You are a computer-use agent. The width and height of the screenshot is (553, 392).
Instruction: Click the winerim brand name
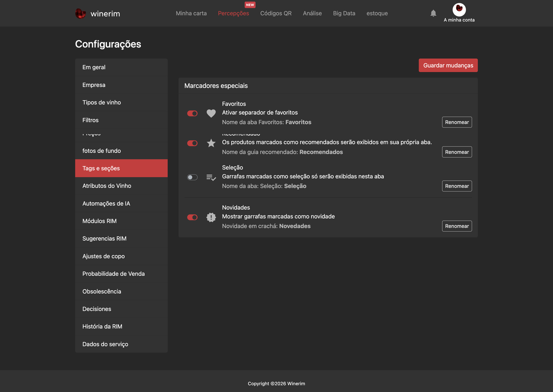105,14
